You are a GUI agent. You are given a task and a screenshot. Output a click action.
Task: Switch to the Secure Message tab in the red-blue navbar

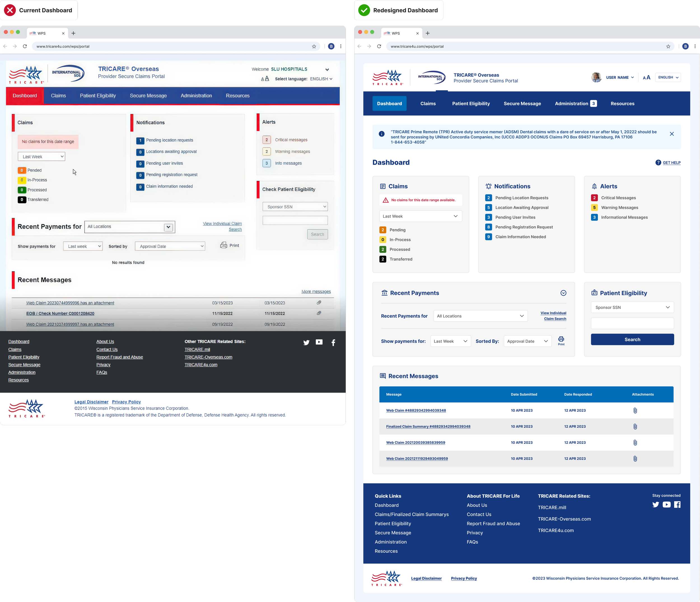point(148,95)
